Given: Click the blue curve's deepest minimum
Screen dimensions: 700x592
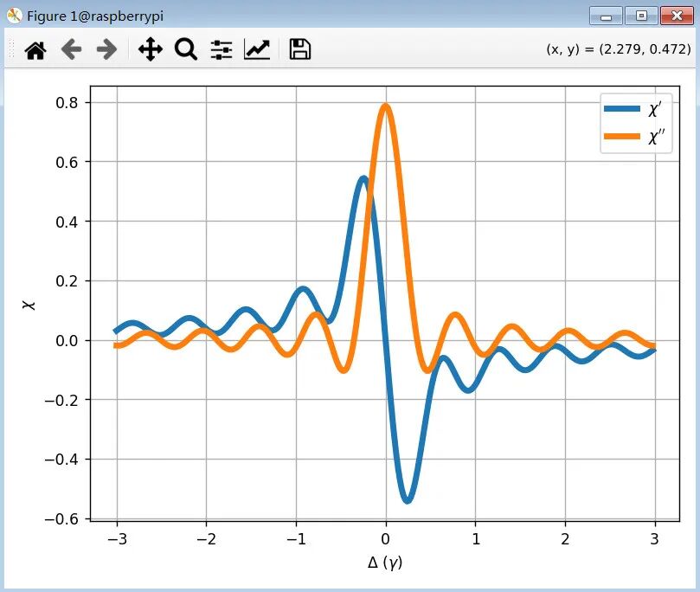Looking at the screenshot, I should [408, 500].
